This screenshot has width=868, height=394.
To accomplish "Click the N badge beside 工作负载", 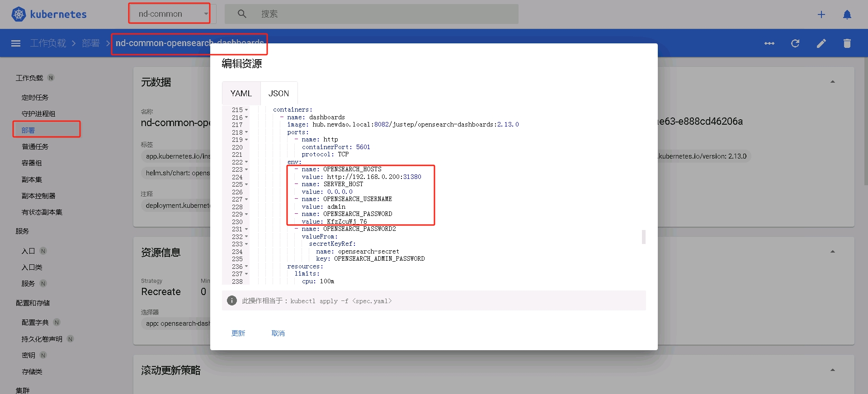I will [x=51, y=78].
